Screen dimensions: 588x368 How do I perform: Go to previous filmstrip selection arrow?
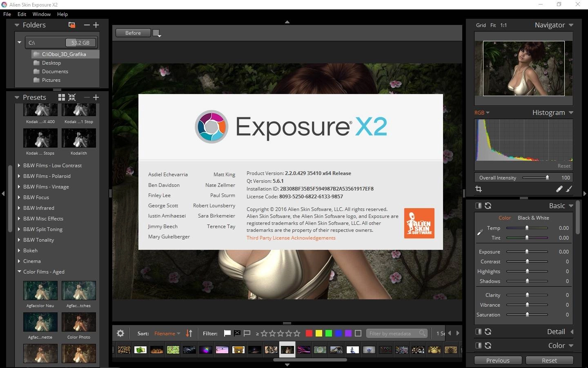[450, 333]
